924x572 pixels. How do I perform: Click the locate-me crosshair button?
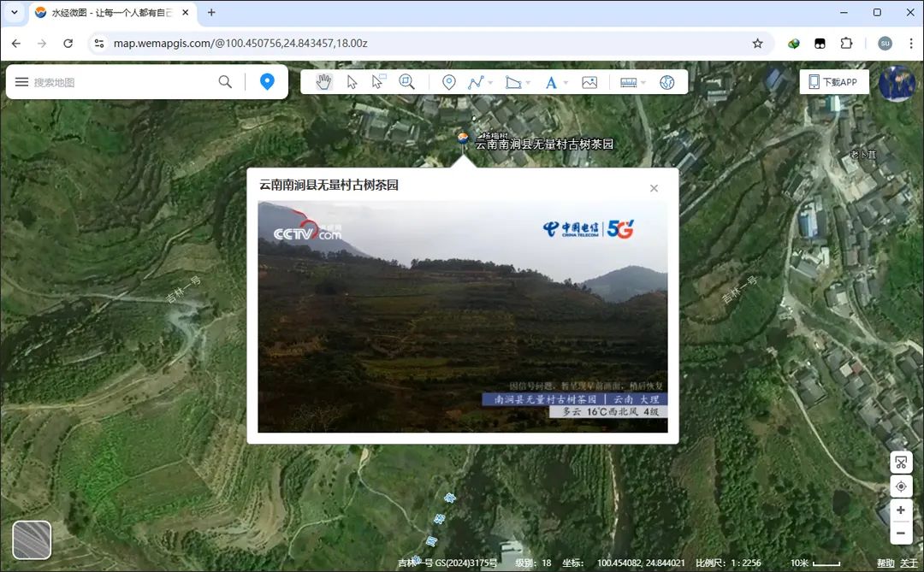tap(901, 486)
